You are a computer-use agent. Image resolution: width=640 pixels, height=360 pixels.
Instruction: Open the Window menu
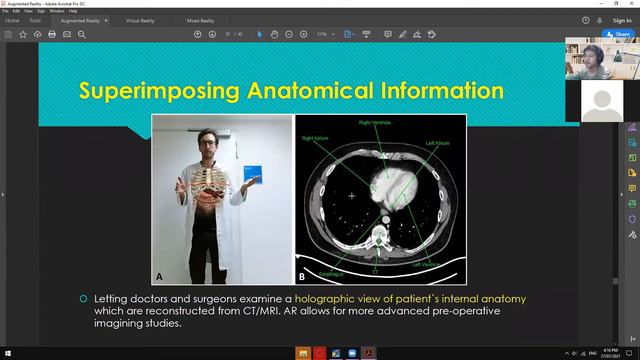pyautogui.click(x=57, y=11)
